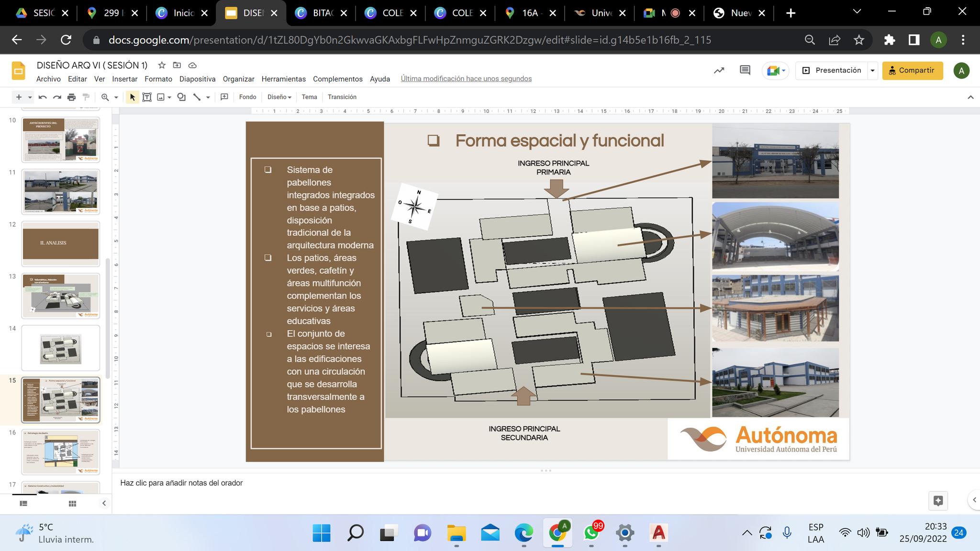Screen dimensions: 980x551
Task: Click the print icon in toolbar
Action: pos(71,97)
